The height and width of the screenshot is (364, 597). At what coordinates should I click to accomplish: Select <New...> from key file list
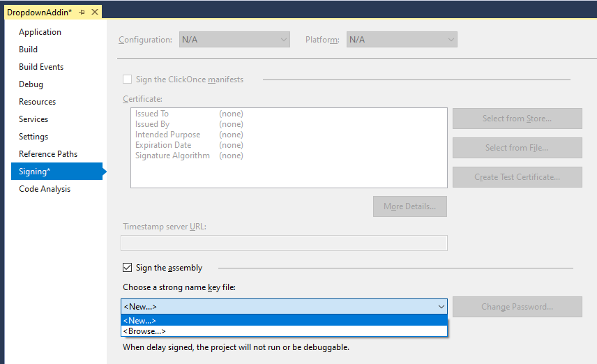[x=284, y=321]
